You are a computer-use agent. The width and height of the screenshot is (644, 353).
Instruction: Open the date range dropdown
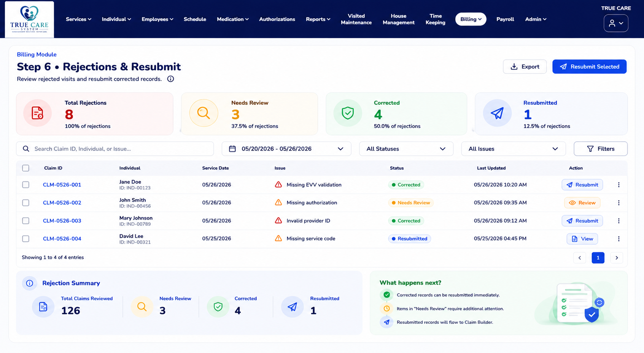click(286, 149)
